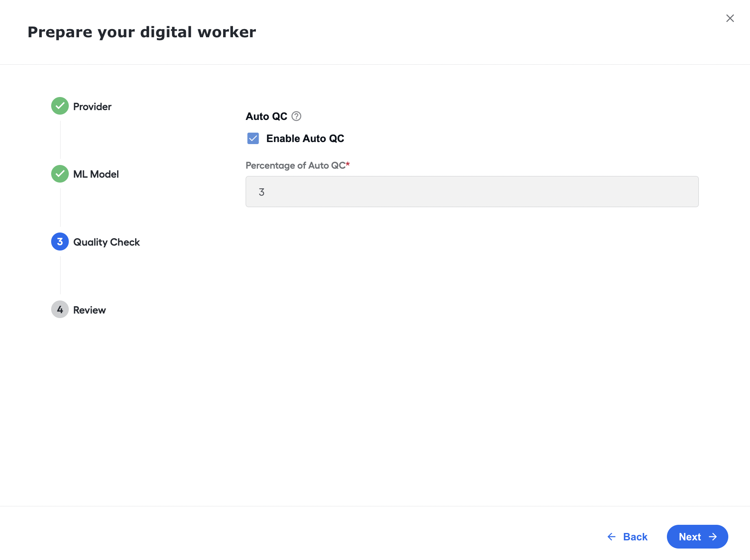
Task: Go to the next step
Action: (x=697, y=537)
